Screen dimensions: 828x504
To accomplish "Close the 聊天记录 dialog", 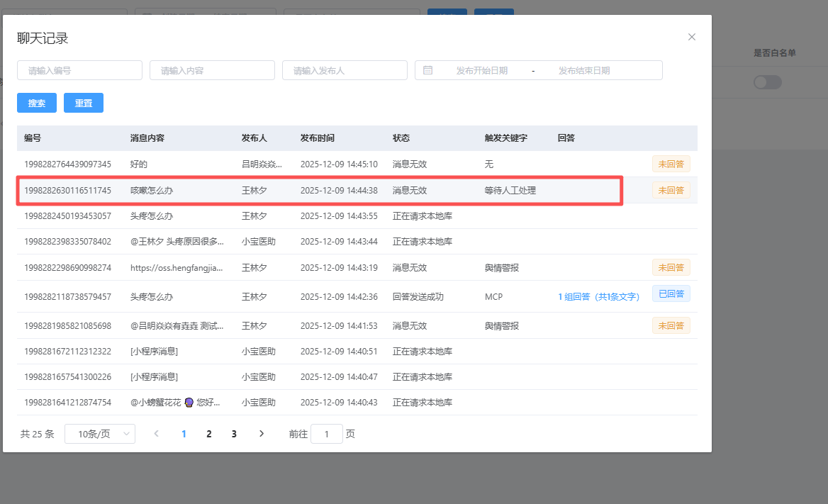I will point(692,37).
